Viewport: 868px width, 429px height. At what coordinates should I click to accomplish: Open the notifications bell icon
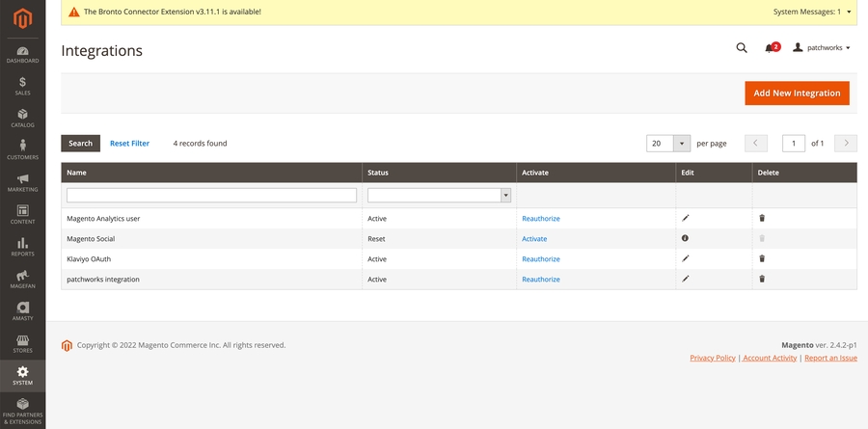tap(770, 47)
